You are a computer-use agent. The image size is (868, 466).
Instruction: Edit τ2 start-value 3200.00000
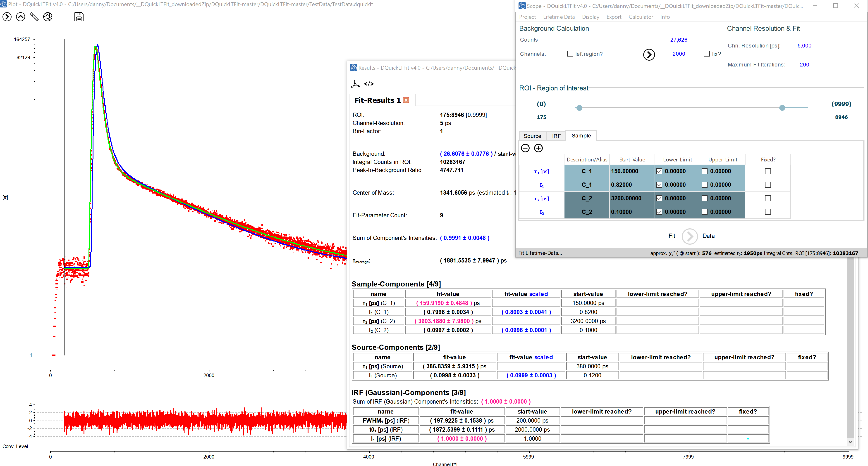(632, 199)
